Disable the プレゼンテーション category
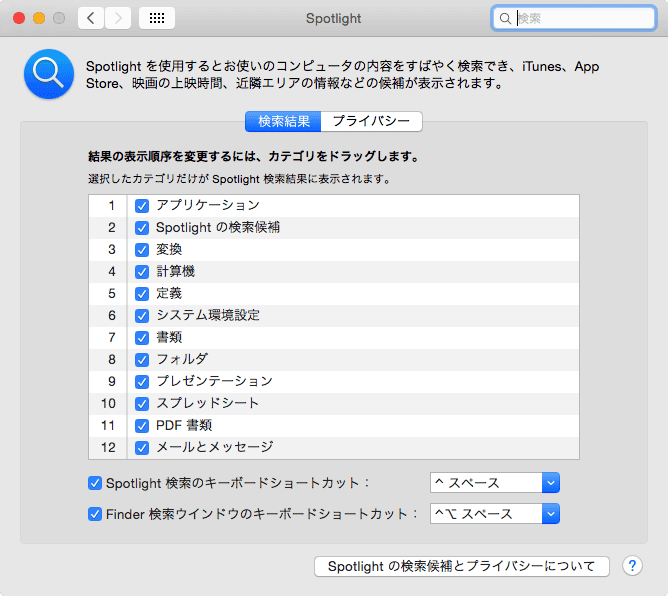 142,382
